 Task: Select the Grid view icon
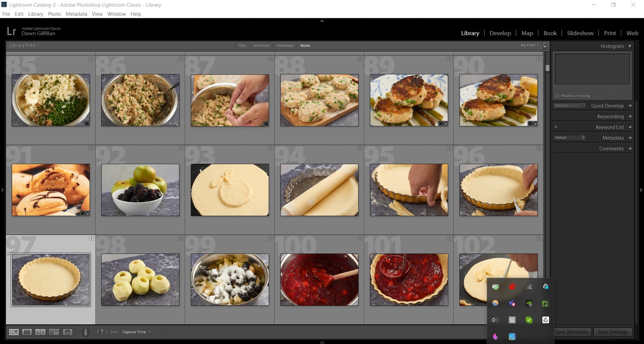[14, 332]
